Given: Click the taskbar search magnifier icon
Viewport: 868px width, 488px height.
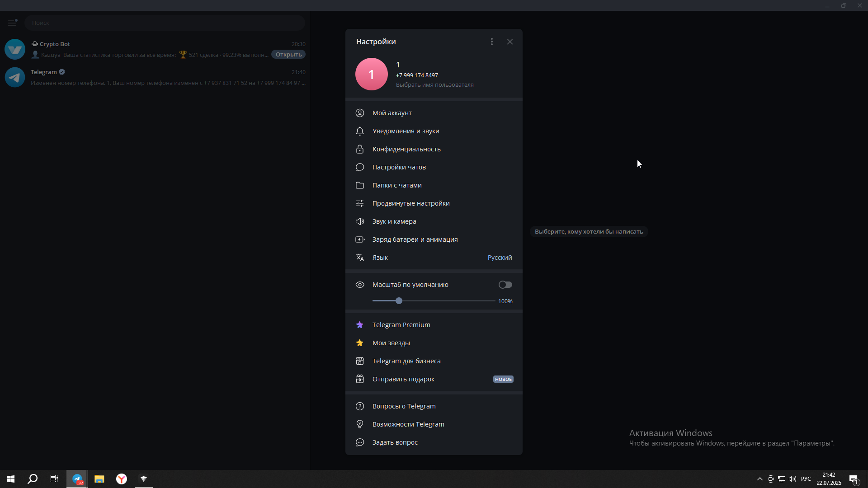Looking at the screenshot, I should pos(33,479).
